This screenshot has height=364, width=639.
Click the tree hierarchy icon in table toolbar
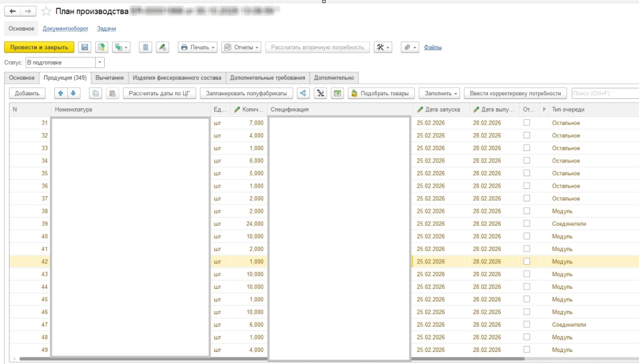(319, 94)
